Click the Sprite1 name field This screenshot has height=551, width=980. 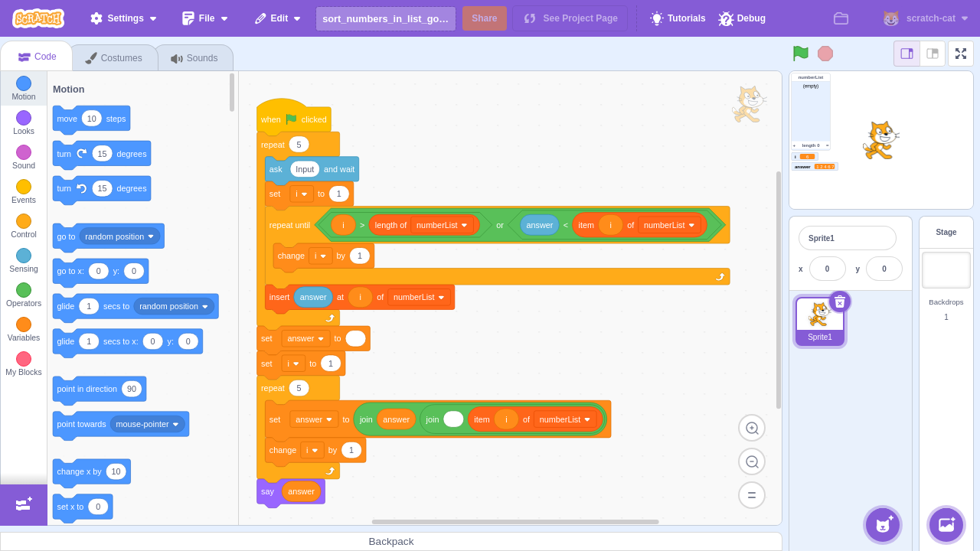click(x=848, y=238)
